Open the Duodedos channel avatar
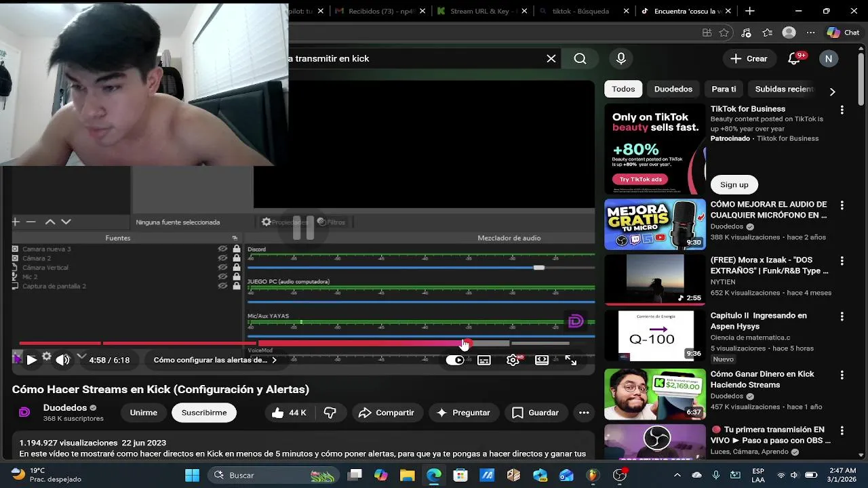 coord(24,412)
